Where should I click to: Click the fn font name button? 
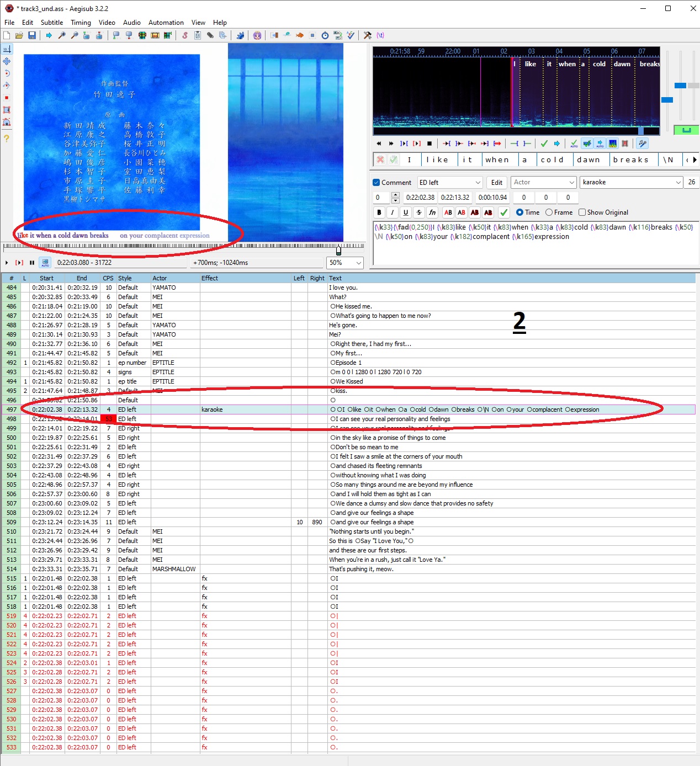tap(432, 212)
